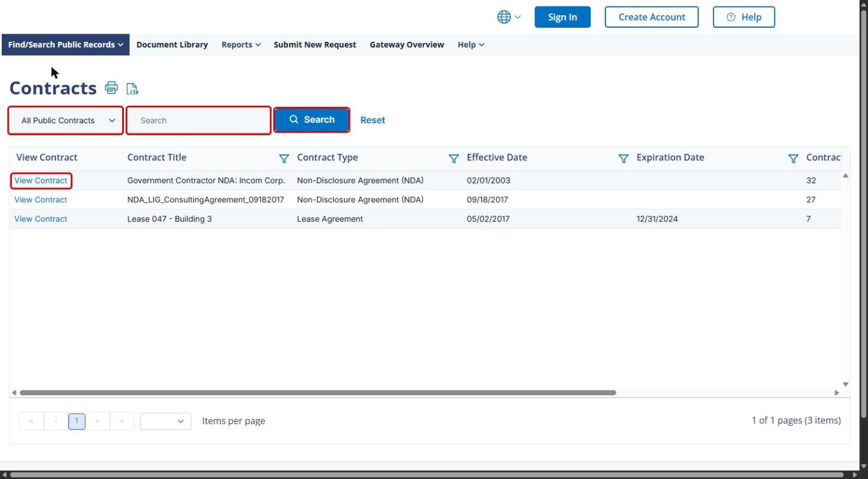This screenshot has width=868, height=479.
Task: Click the table's scroll-down arrow
Action: 846,385
